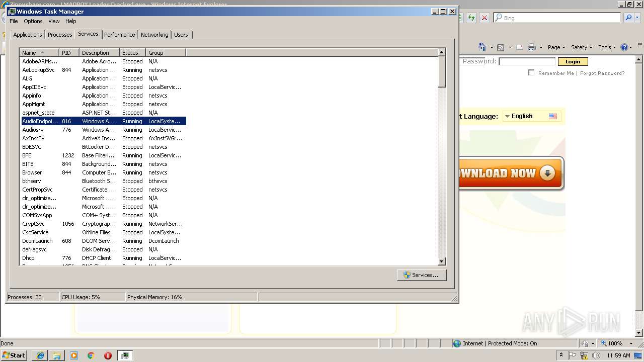Open the View menu in Task Manager

54,21
